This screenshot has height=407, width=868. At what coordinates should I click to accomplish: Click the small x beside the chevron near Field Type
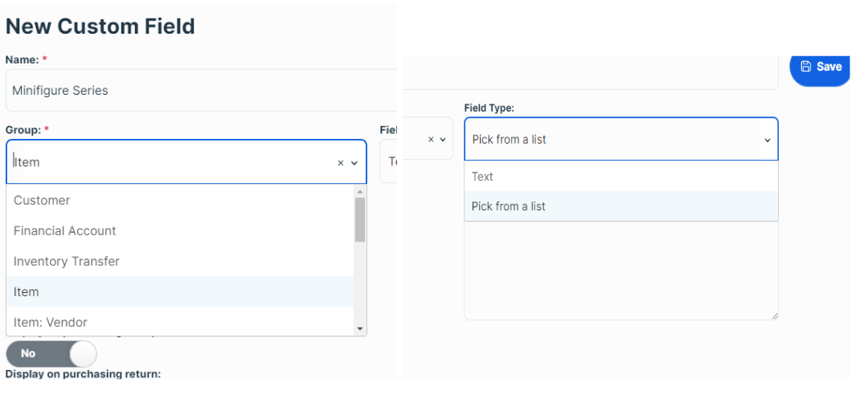point(431,140)
